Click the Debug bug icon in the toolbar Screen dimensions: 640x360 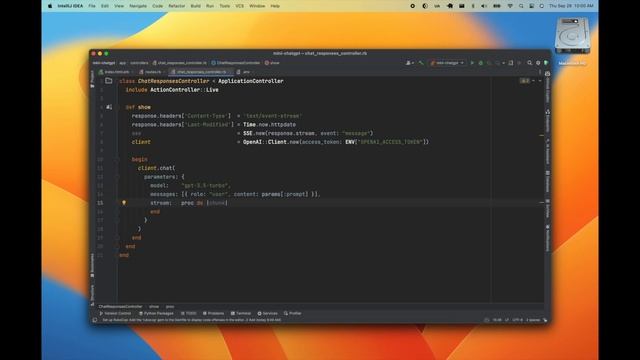[x=480, y=63]
